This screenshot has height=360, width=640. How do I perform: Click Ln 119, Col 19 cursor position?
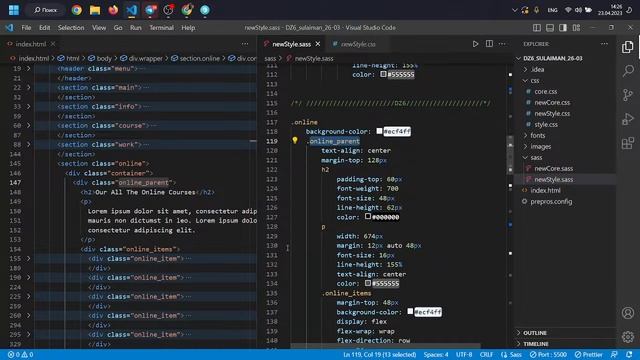[379, 355]
